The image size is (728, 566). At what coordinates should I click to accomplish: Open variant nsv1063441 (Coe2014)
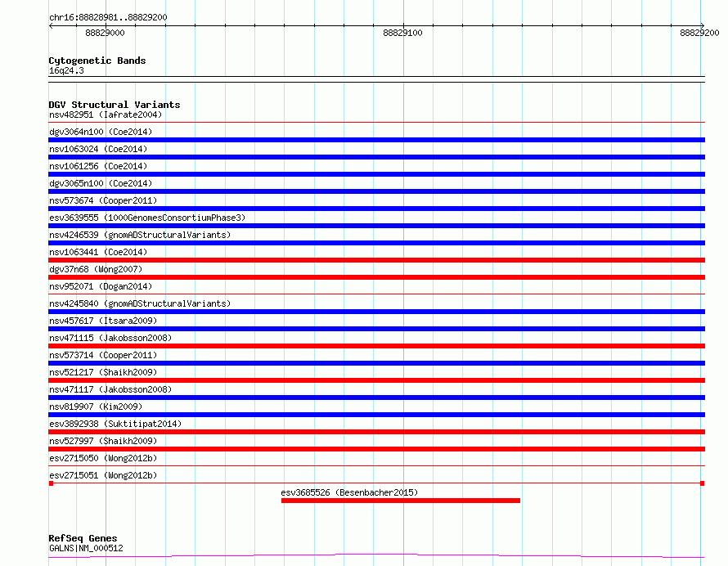[98, 252]
